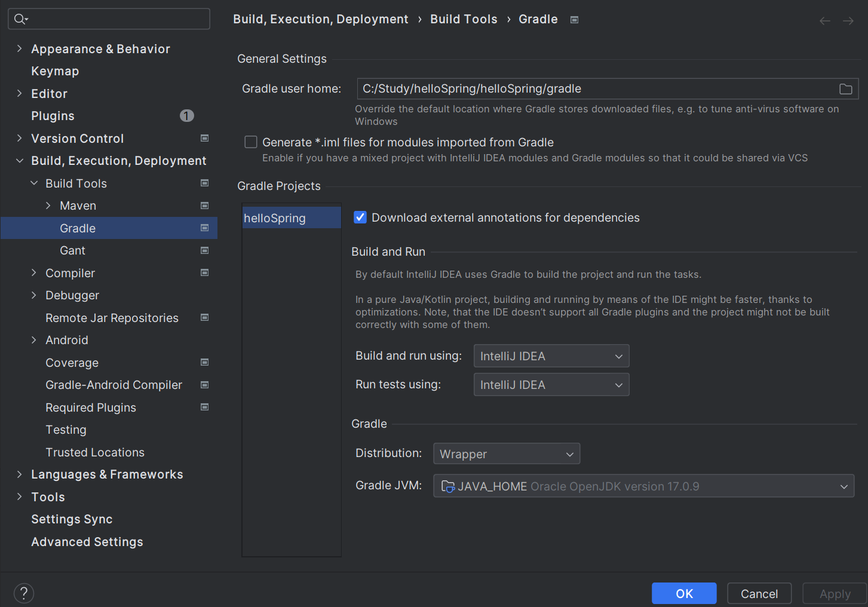Expand the Languages & Frameworks section
The height and width of the screenshot is (607, 868).
19,474
